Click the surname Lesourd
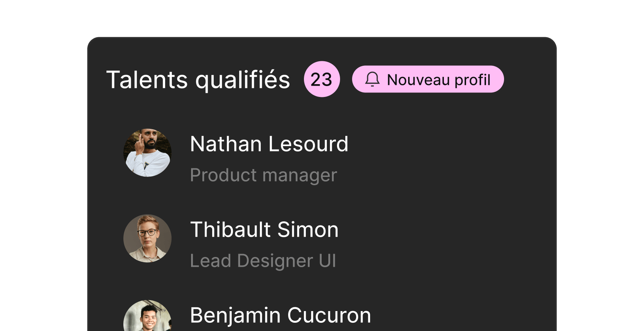The width and height of the screenshot is (644, 331). (x=308, y=144)
